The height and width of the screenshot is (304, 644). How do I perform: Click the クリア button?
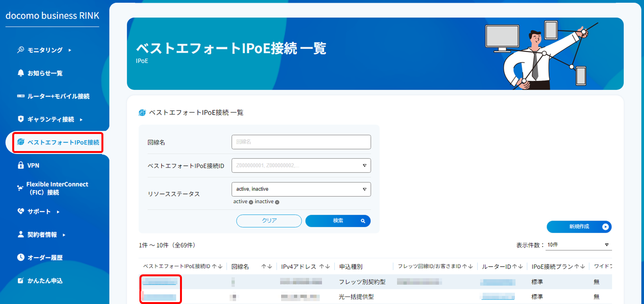click(269, 221)
